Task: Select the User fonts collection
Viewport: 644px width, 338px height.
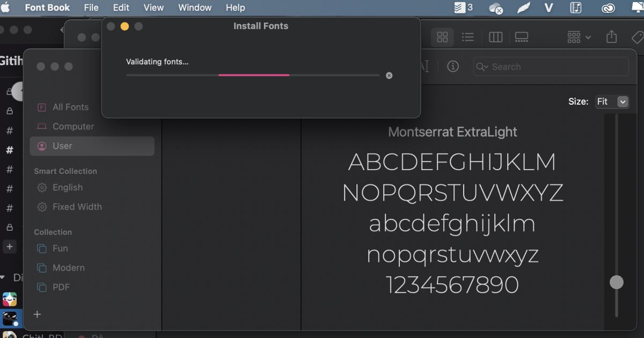Action: 63,145
